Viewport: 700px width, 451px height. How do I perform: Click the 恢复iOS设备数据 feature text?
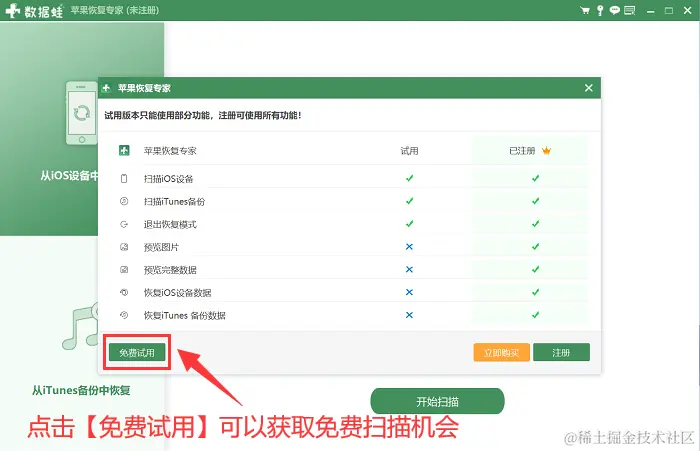pyautogui.click(x=177, y=293)
